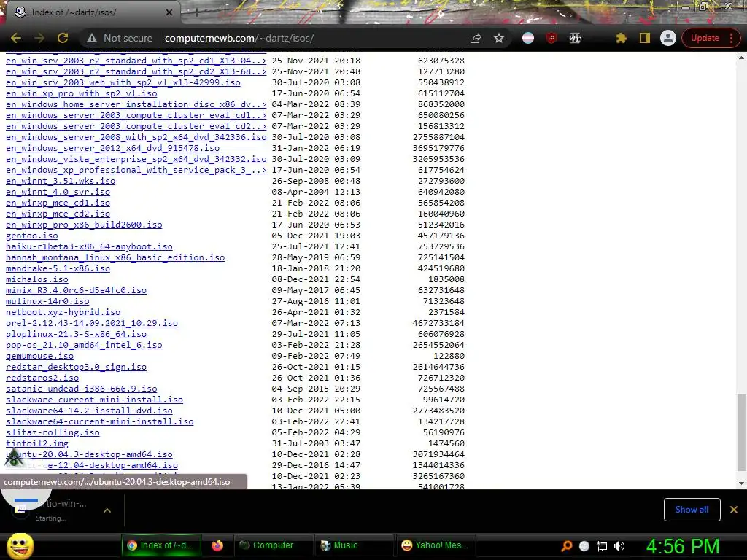Download en_windows_server_2012_x64_dvd_915478.iso
Viewport: 747px width, 560px height.
click(113, 148)
